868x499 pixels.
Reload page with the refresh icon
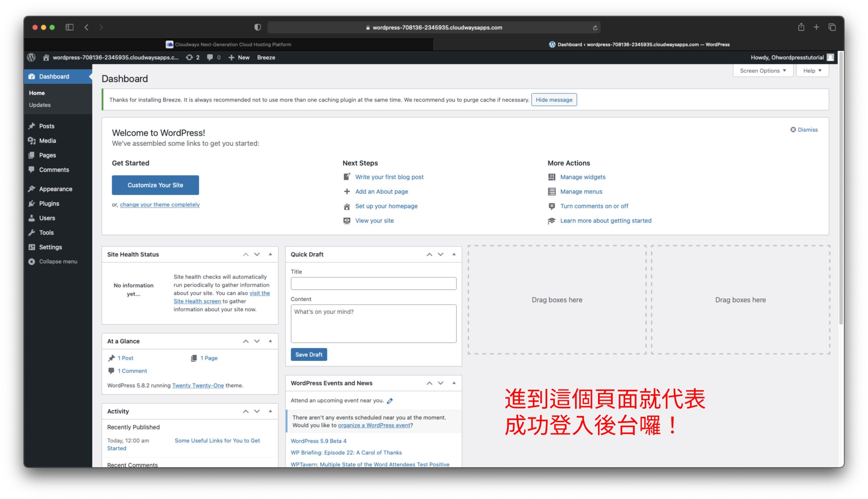(595, 27)
